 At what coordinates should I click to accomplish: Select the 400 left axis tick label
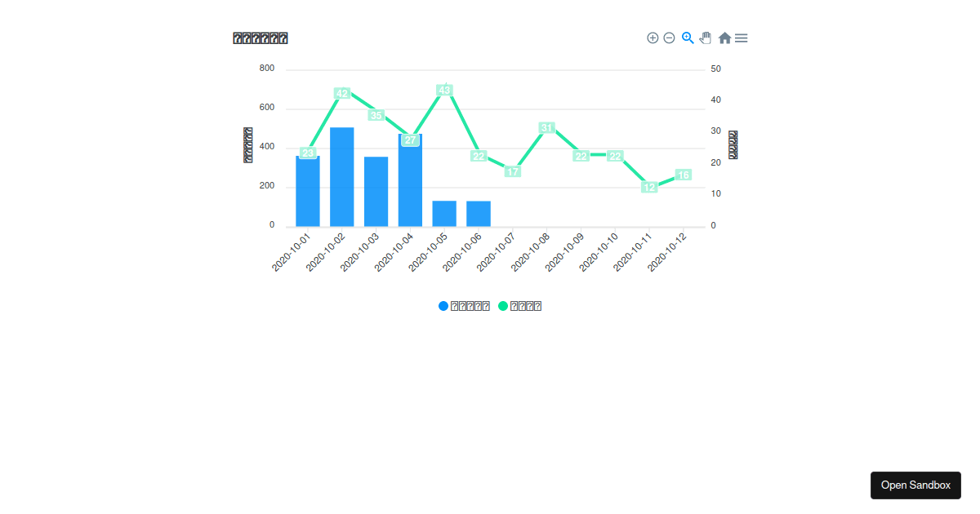point(267,147)
